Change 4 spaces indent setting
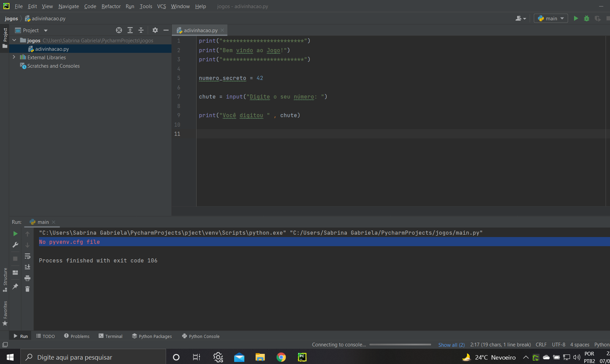 [x=579, y=345]
